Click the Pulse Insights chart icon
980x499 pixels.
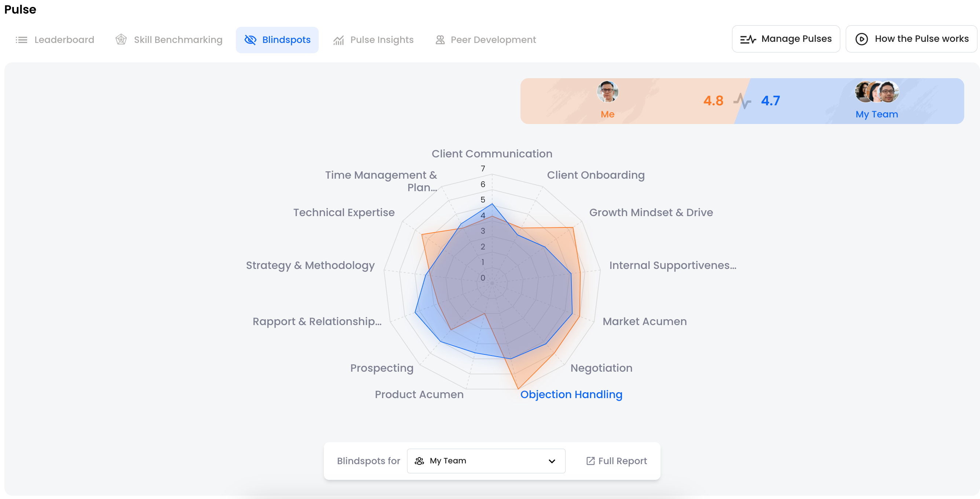pos(338,40)
